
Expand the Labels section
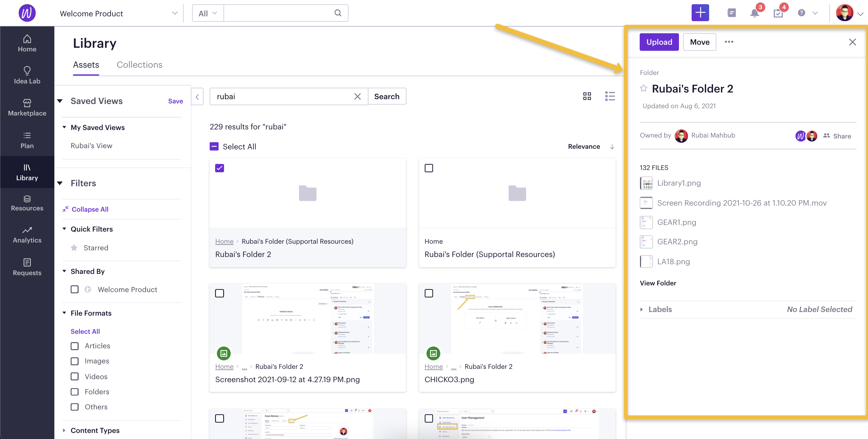click(x=641, y=309)
